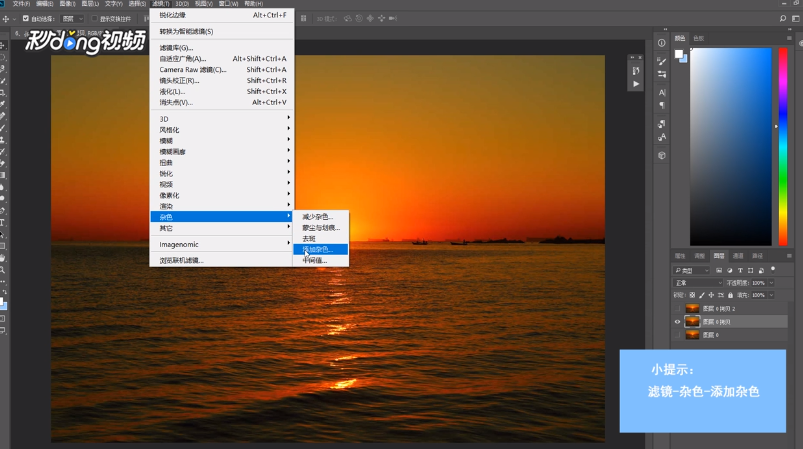Open the 滤镜库 (Filter Gallery) entry

[222, 48]
